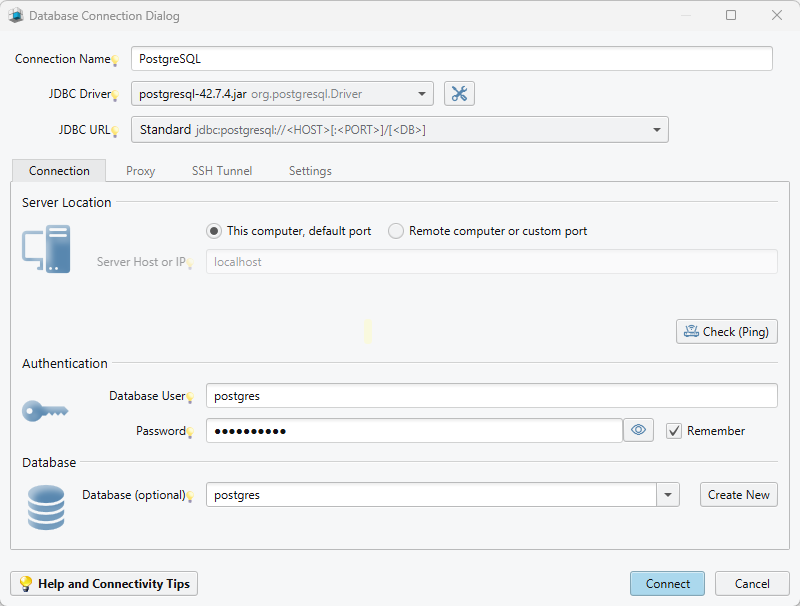Click the Check (Ping) button
Screen dimensions: 800x606
point(727,331)
